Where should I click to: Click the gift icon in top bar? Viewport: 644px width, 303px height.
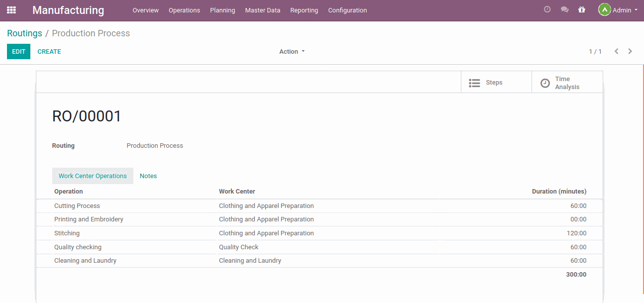click(x=581, y=9)
